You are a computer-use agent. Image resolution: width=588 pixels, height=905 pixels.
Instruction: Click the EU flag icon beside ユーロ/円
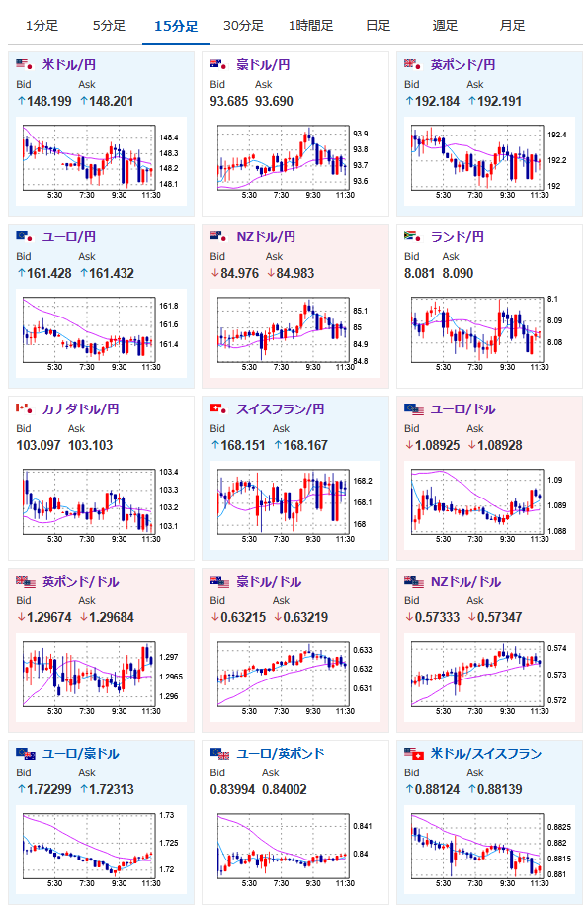click(x=24, y=236)
